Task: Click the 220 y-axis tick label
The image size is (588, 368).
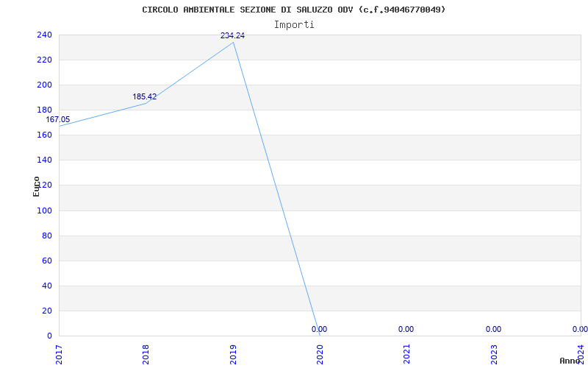Action: coord(44,60)
